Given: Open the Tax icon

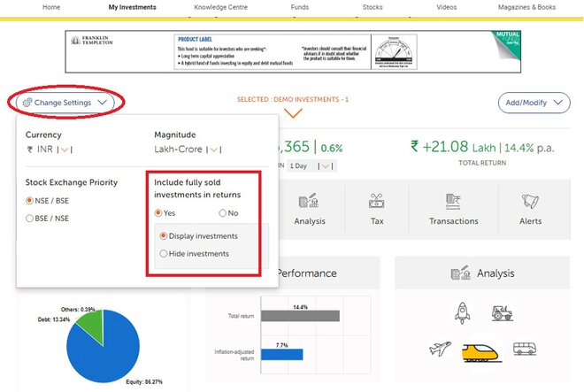Looking at the screenshot, I should (x=376, y=203).
